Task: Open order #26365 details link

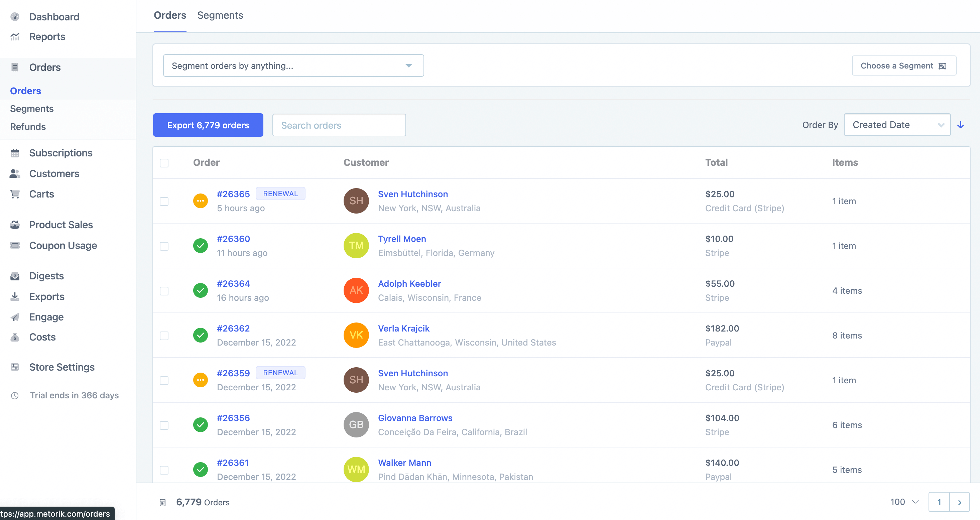Action: (233, 194)
